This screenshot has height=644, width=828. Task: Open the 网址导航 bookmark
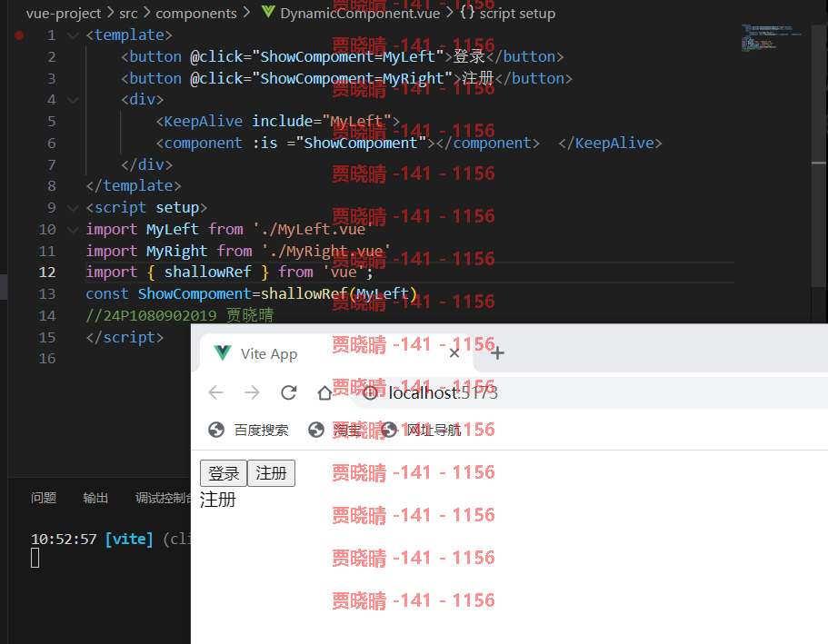pos(421,431)
